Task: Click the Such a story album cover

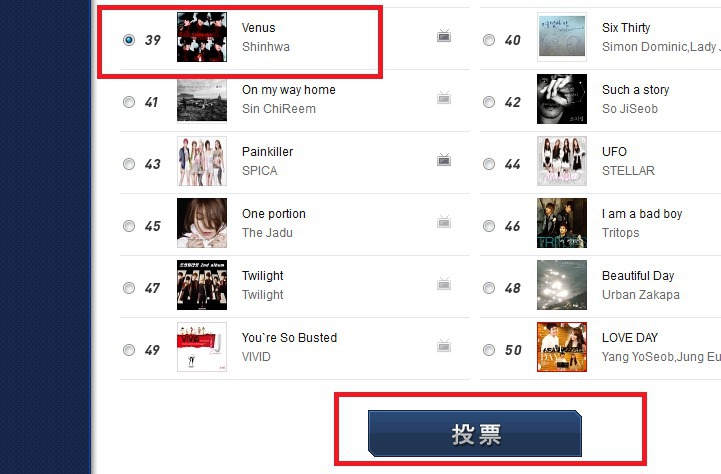Action: (x=562, y=99)
